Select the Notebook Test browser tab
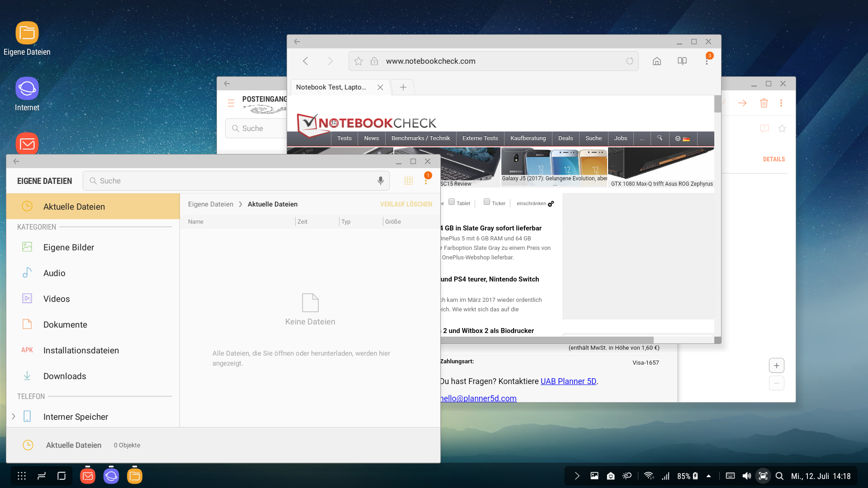The width and height of the screenshot is (868, 488). pos(331,87)
